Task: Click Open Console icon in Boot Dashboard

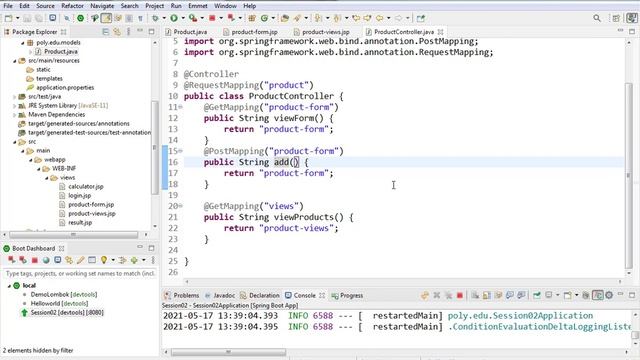Action: [x=58, y=260]
